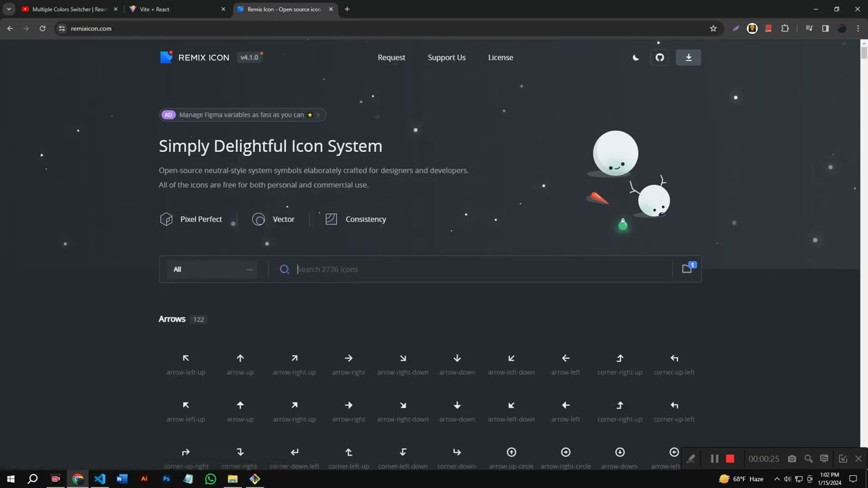
Task: Click the download button in the header
Action: coord(688,58)
